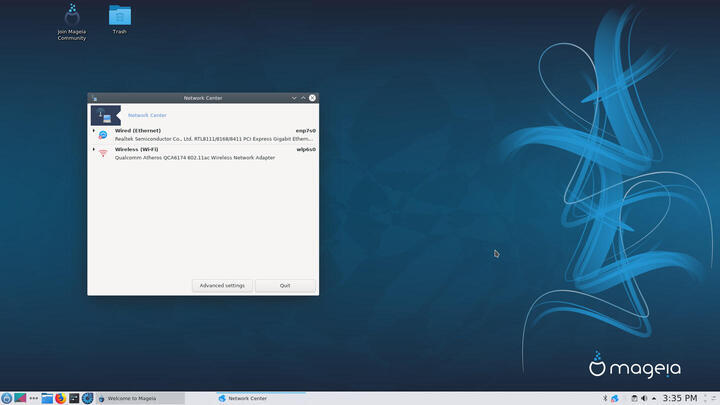Click the desktop pager icon in the taskbar
The height and width of the screenshot is (405, 720).
(x=20, y=398)
